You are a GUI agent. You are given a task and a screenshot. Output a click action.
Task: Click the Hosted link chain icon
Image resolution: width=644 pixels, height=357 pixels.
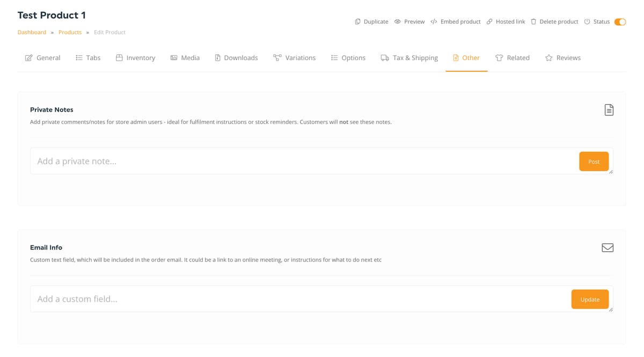click(489, 22)
